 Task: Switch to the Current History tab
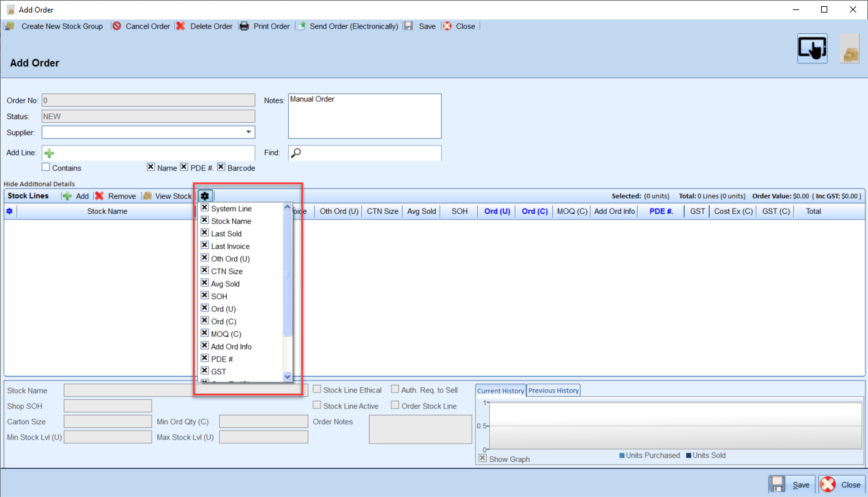(500, 390)
